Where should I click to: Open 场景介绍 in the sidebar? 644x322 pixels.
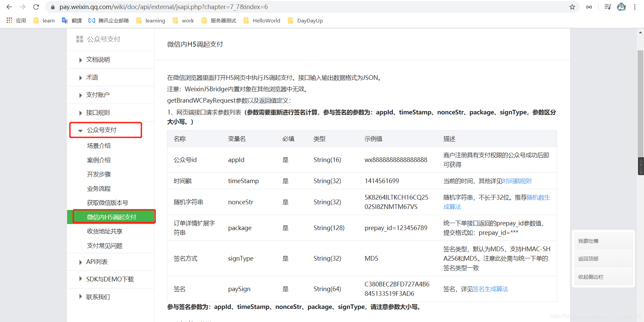[99, 146]
